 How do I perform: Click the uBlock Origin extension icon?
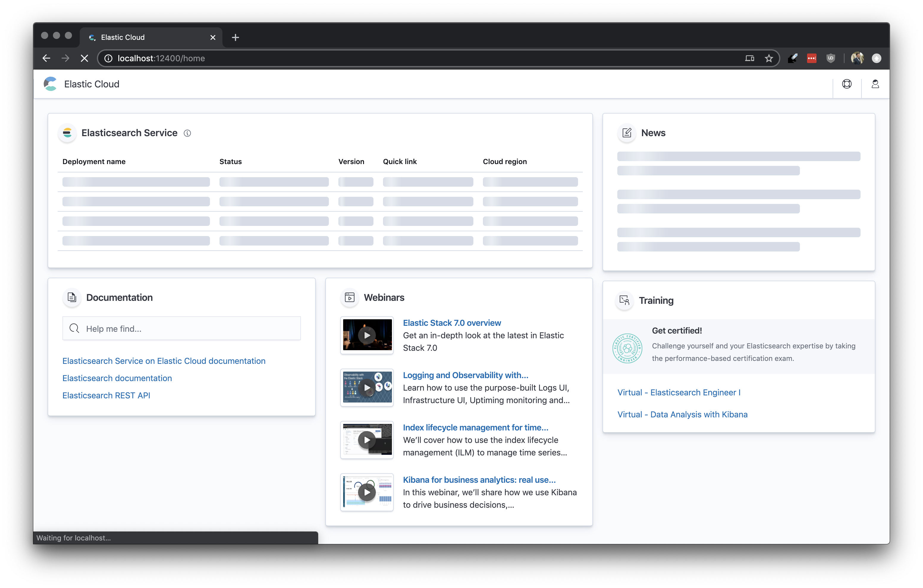(x=831, y=58)
